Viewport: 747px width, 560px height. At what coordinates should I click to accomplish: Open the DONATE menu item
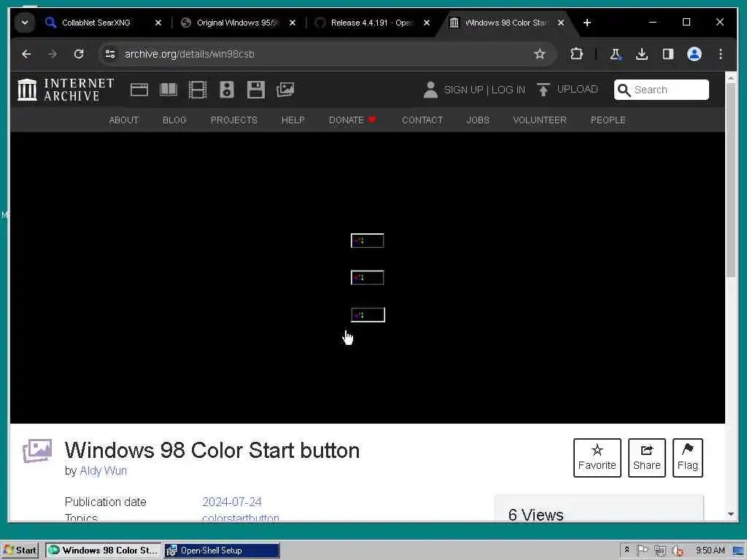352,120
